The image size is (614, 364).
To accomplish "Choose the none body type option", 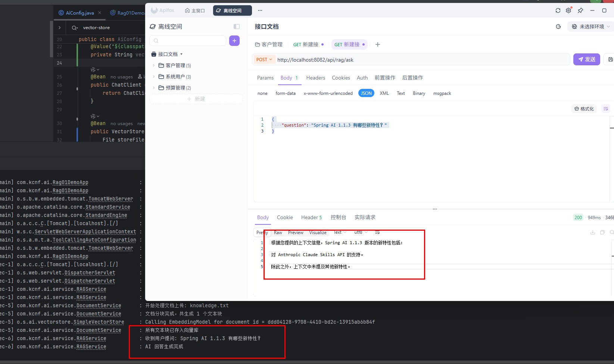I will [262, 93].
